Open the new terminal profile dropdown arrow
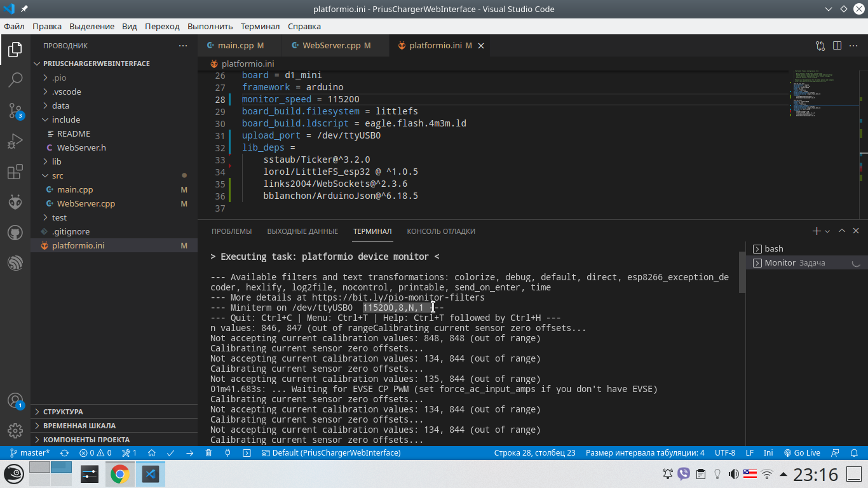Screen dimensions: 868x488 [827, 231]
